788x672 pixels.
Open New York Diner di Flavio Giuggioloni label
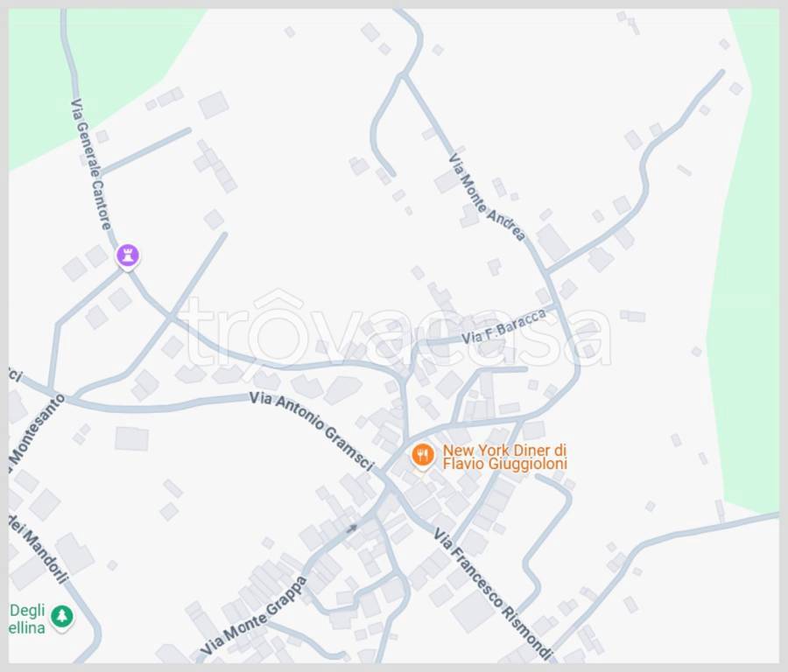point(504,457)
